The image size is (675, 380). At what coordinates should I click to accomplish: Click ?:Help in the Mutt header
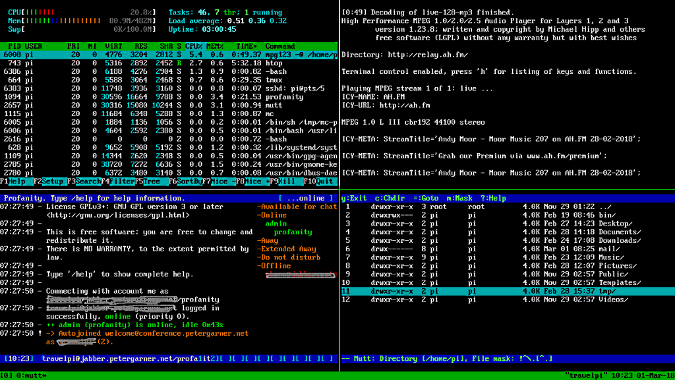(x=493, y=198)
